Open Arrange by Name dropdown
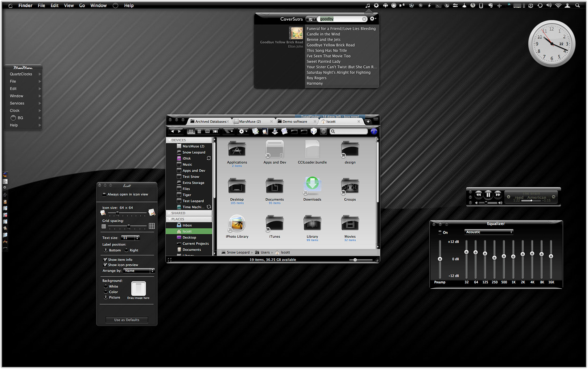The height and width of the screenshot is (369, 588). pyautogui.click(x=139, y=270)
